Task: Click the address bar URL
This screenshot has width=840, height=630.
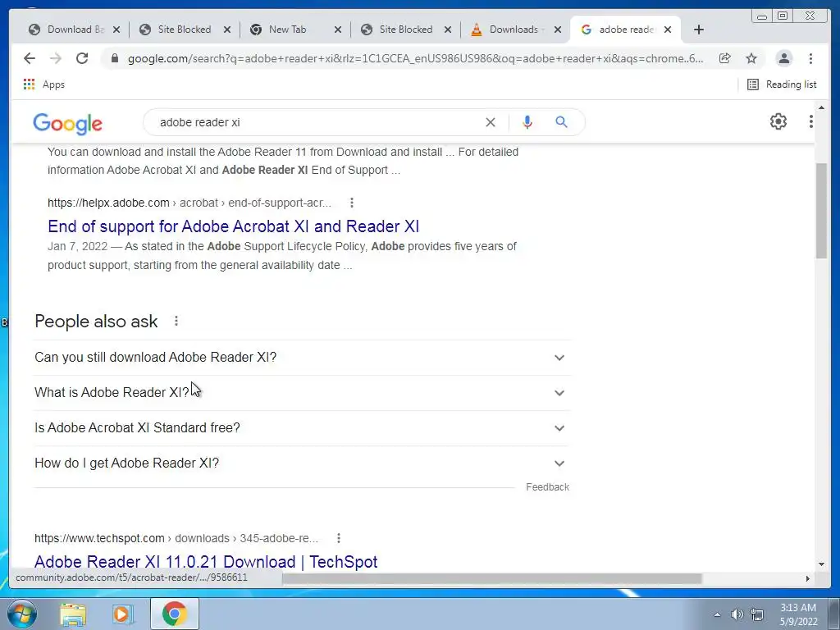Action: 415,58
